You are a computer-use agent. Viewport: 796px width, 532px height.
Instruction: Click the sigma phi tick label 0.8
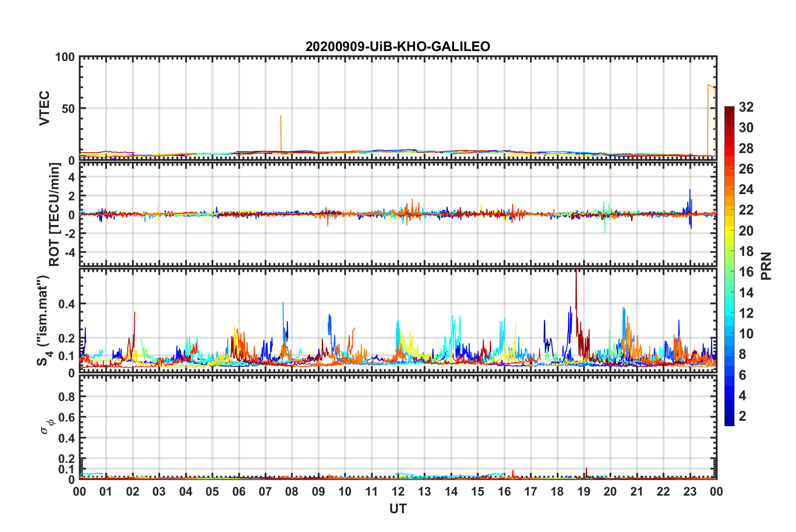point(67,396)
